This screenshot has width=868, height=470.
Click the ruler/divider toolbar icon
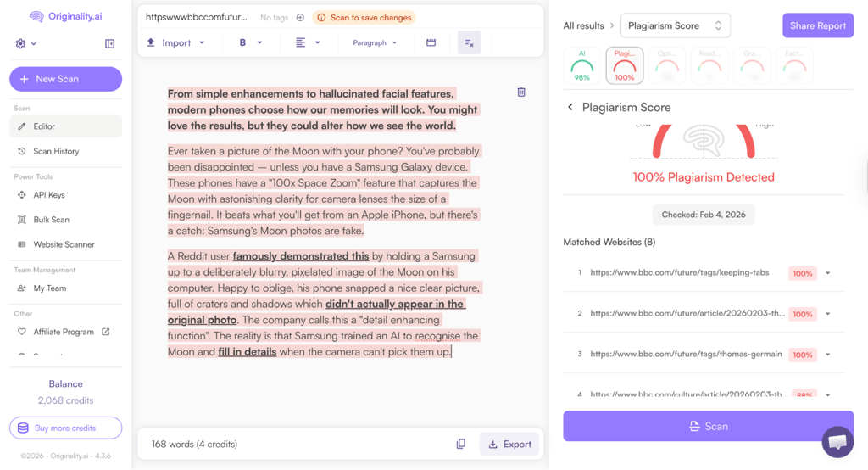pyautogui.click(x=431, y=42)
